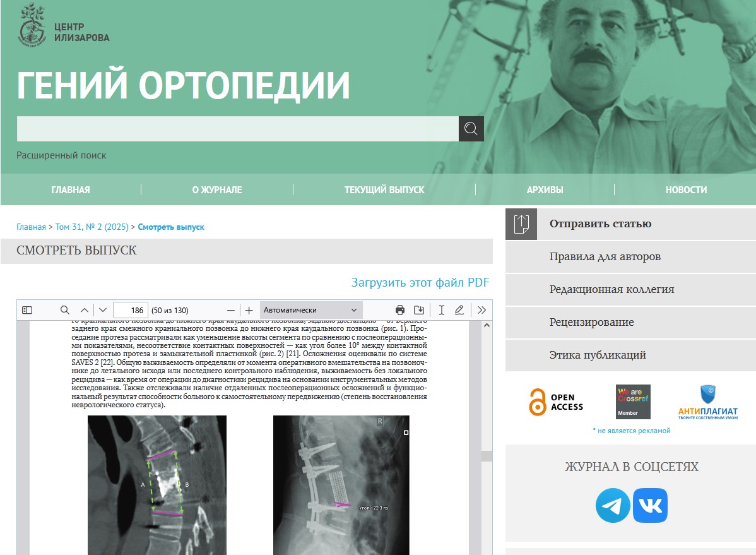Go to next PDF page
This screenshot has width=756, height=555.
click(x=103, y=310)
